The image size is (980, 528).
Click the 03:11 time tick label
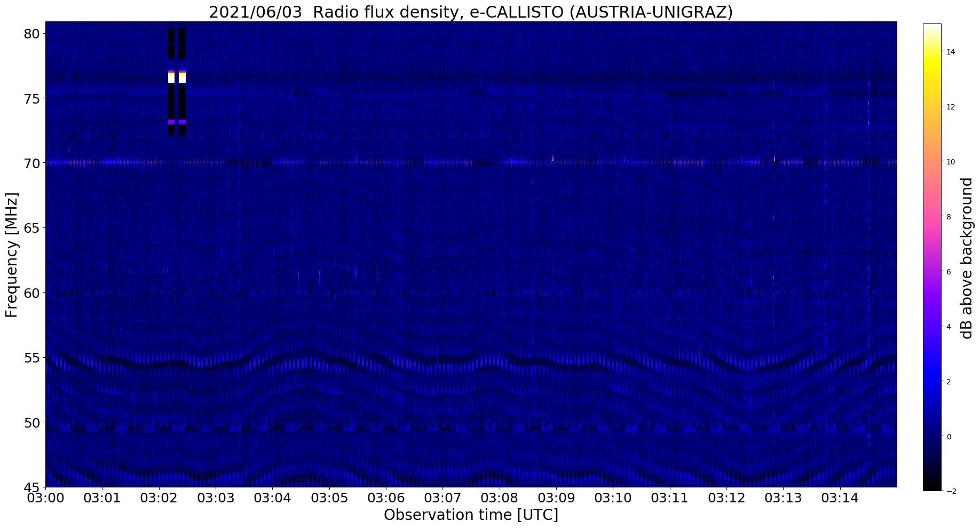tap(670, 498)
